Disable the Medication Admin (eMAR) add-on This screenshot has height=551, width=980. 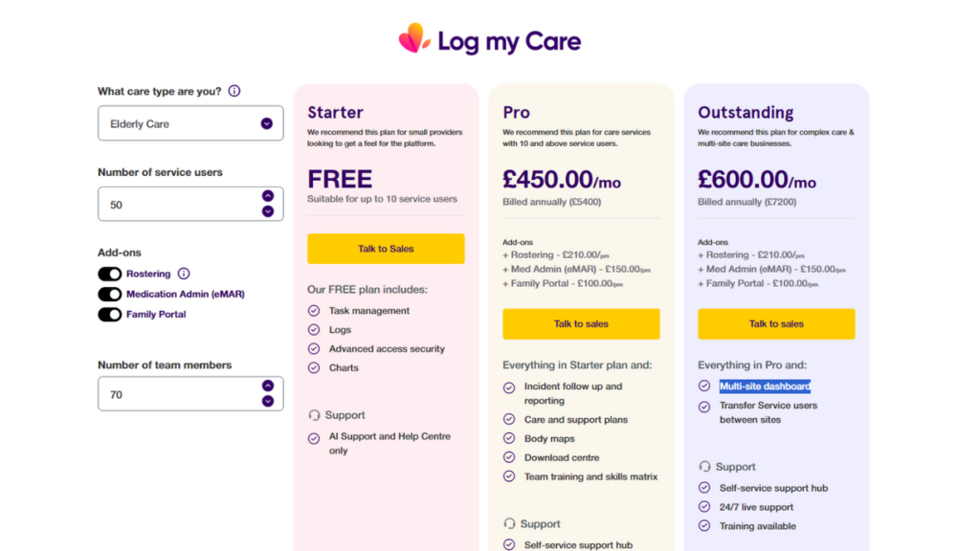109,294
